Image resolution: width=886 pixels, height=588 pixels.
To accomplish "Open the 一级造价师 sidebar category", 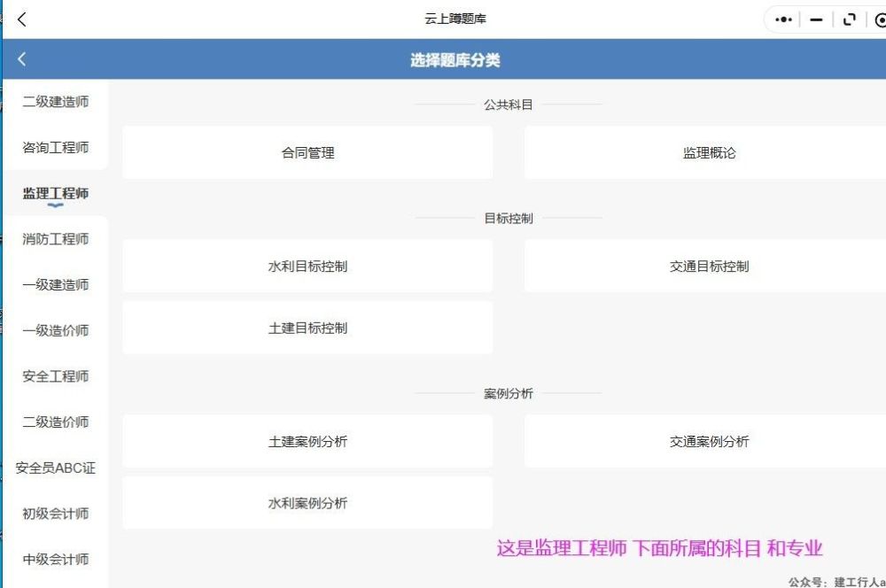I will click(55, 331).
